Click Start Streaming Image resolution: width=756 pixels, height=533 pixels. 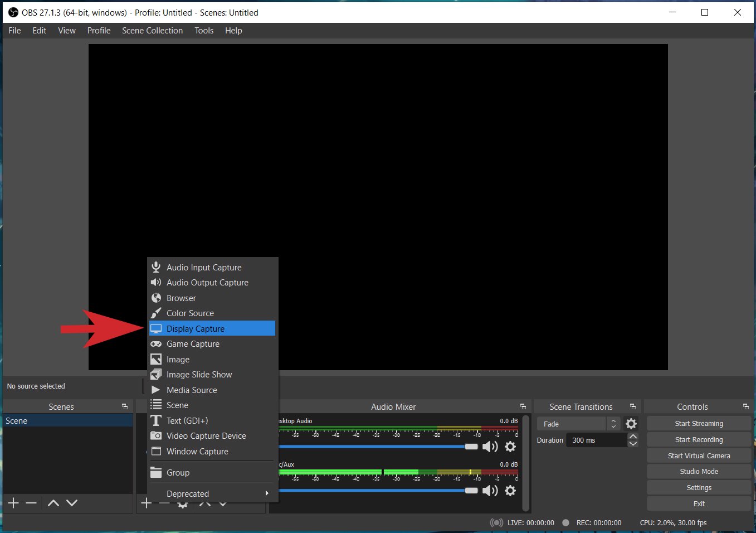(698, 423)
